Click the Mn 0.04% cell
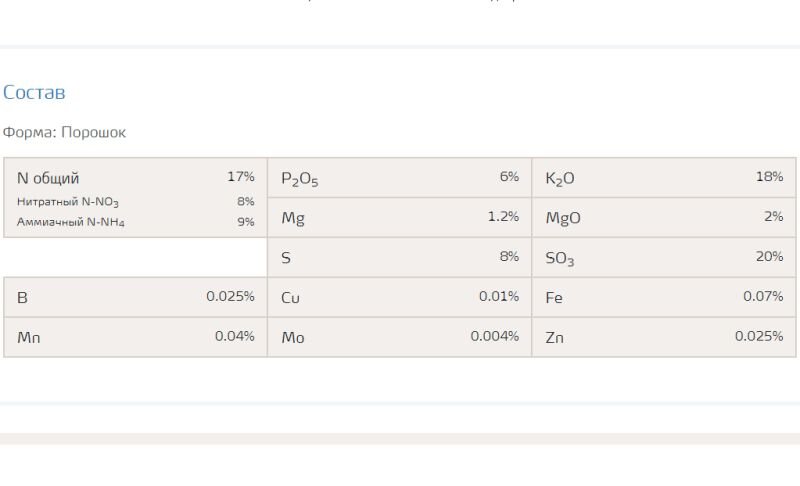Screen dimensions: 800x486 (135, 337)
